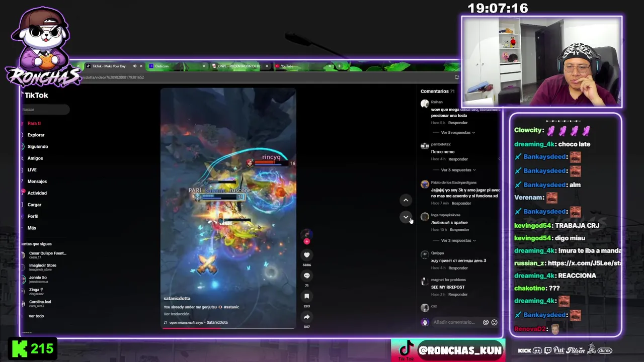The width and height of the screenshot is (644, 362).
Task: Open Actividad in the sidebar
Action: pyautogui.click(x=37, y=193)
